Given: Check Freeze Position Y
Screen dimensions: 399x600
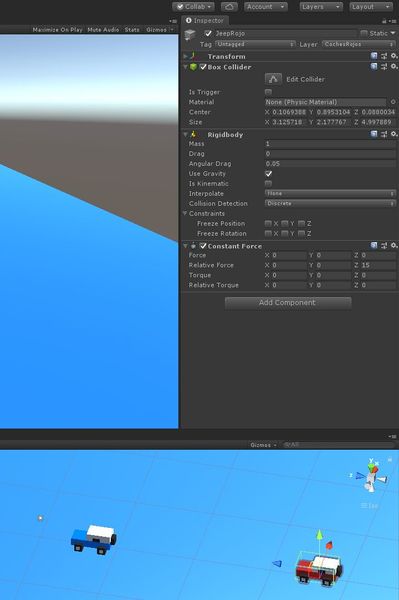Looking at the screenshot, I should tap(285, 223).
